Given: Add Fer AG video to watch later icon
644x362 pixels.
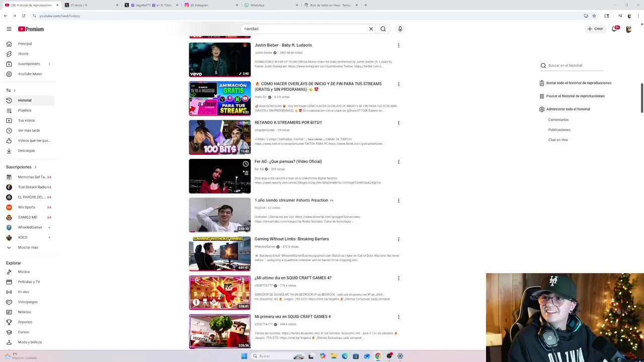Looking at the screenshot, I should (x=246, y=164).
